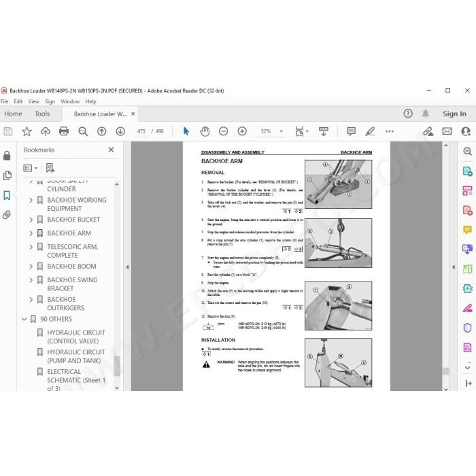Open Export PDF tool in right pane
The image size is (476, 476).
pos(468,171)
